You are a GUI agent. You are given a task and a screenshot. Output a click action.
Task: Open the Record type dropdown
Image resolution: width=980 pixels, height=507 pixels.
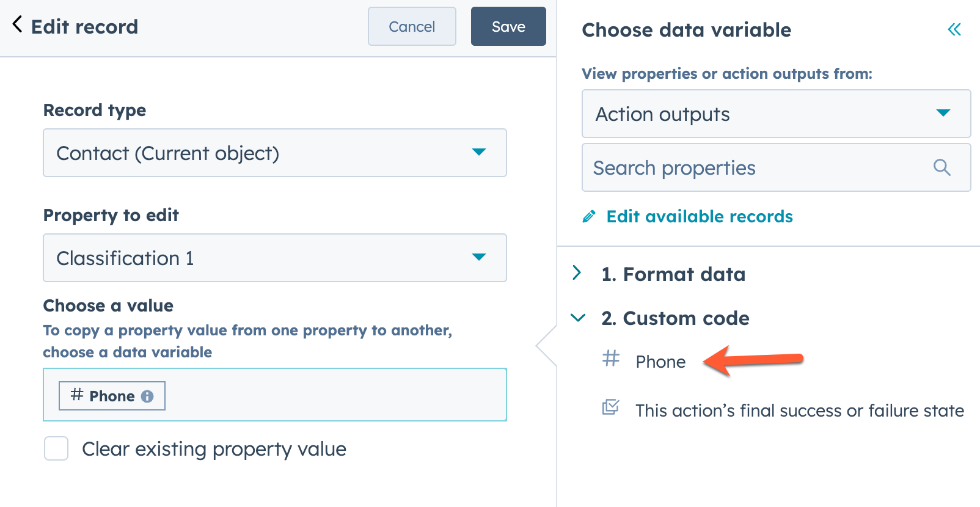click(274, 153)
